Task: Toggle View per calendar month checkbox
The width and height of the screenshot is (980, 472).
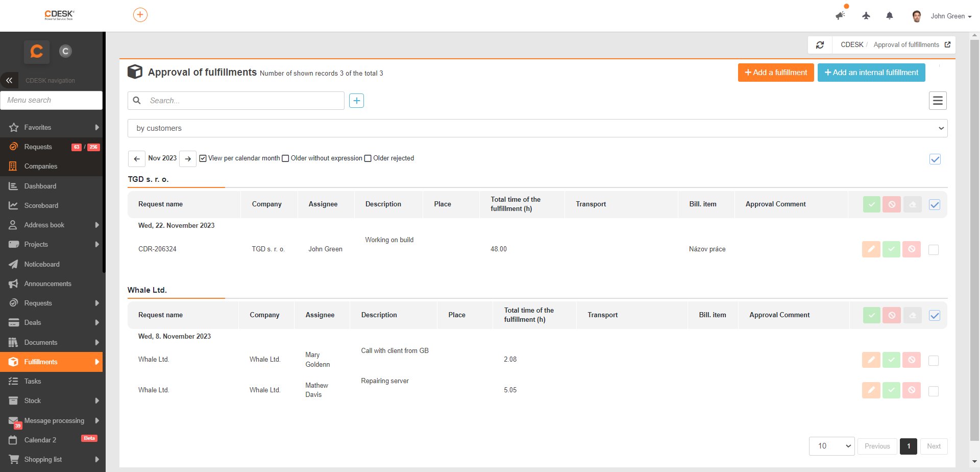Action: (203, 158)
